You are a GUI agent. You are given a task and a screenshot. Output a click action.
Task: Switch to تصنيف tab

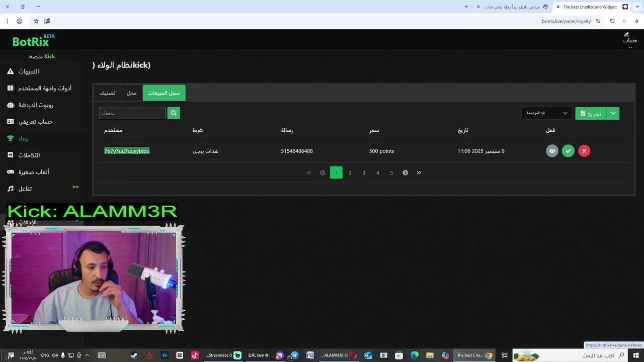coord(107,93)
